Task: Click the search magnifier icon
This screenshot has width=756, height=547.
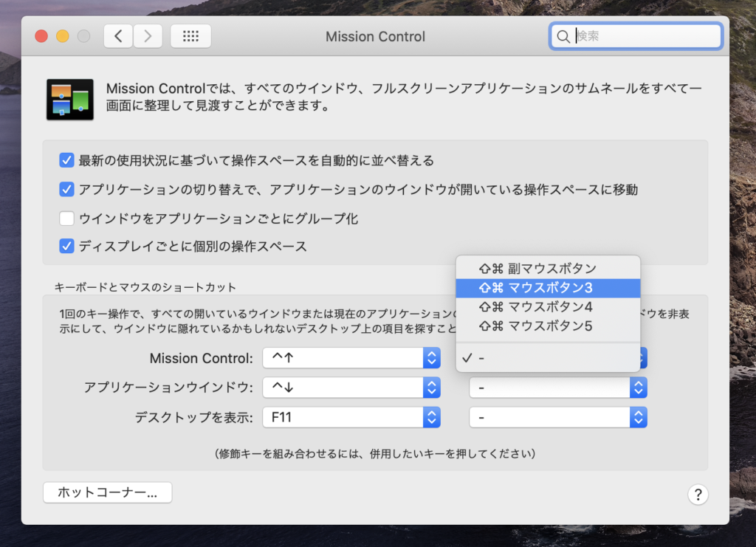Action: coord(563,37)
